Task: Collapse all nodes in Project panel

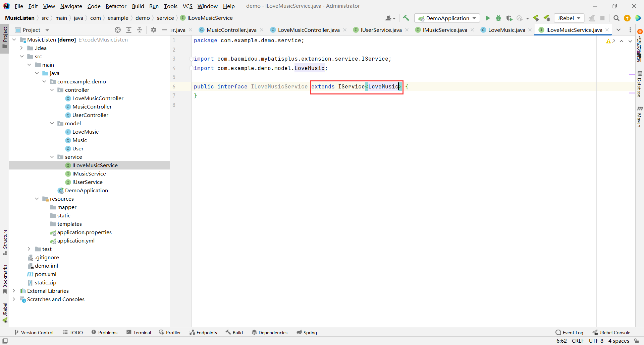Action: (x=140, y=30)
